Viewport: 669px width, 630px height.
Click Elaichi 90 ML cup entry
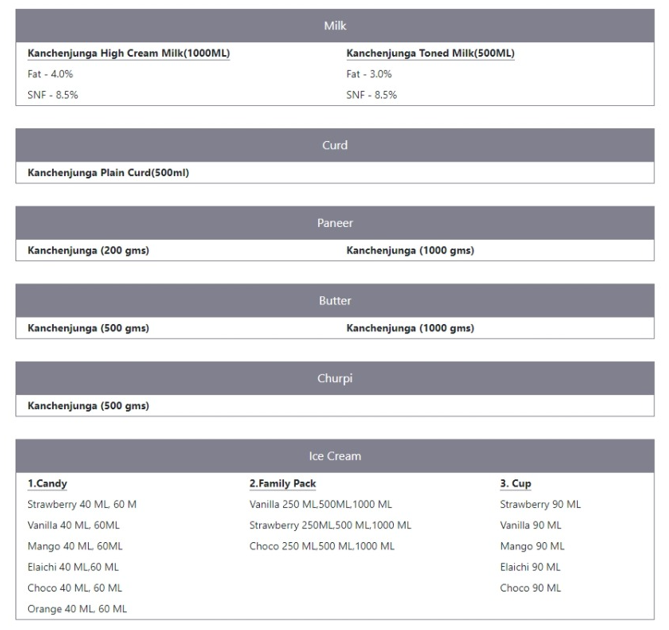point(530,567)
